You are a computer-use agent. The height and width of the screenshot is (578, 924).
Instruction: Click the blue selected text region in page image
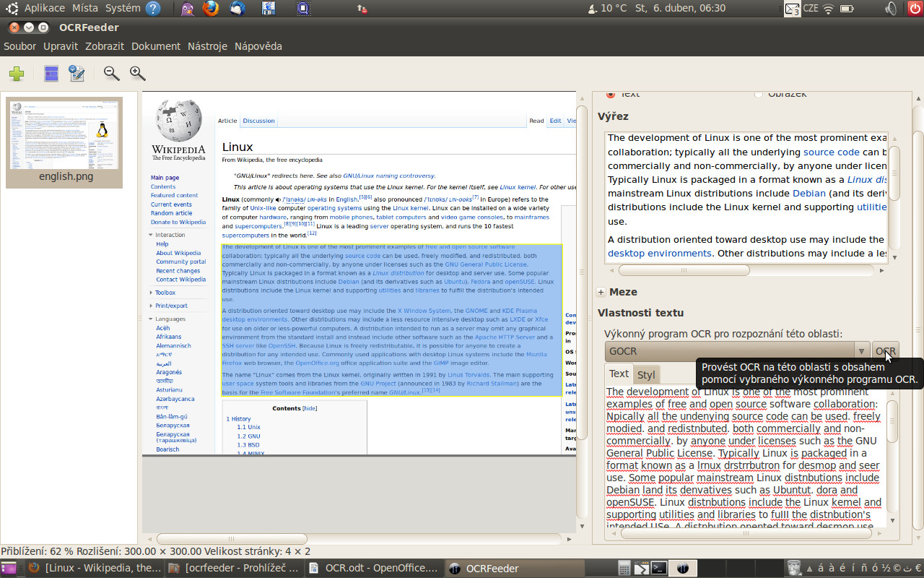point(391,320)
